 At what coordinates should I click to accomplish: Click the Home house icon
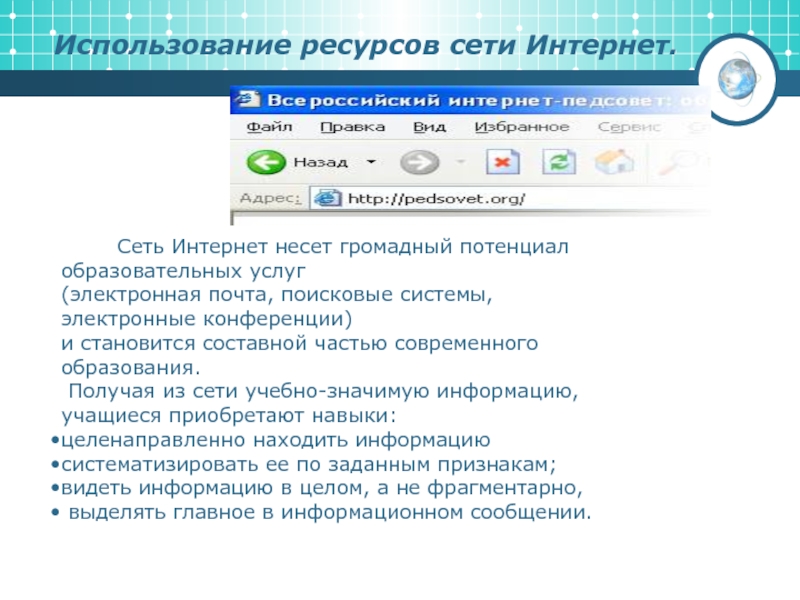[615, 162]
